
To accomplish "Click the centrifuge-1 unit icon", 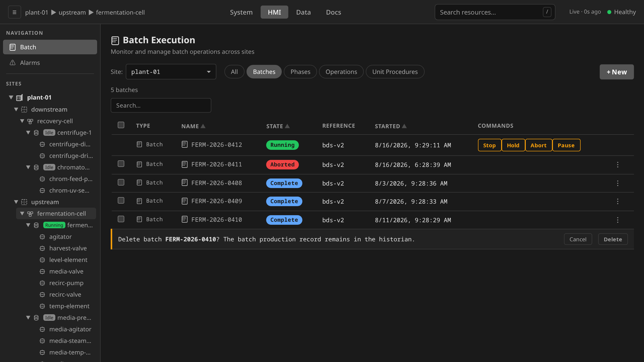I will 36,133.
